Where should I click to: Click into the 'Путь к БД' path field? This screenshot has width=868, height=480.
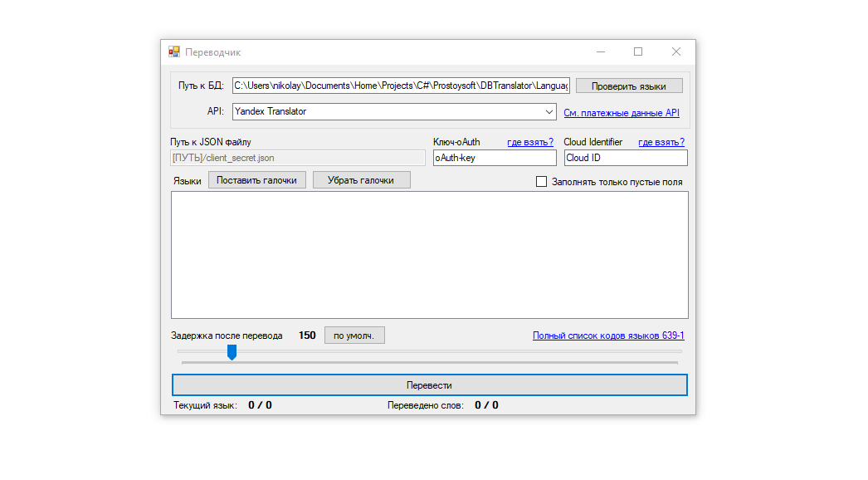[x=401, y=86]
